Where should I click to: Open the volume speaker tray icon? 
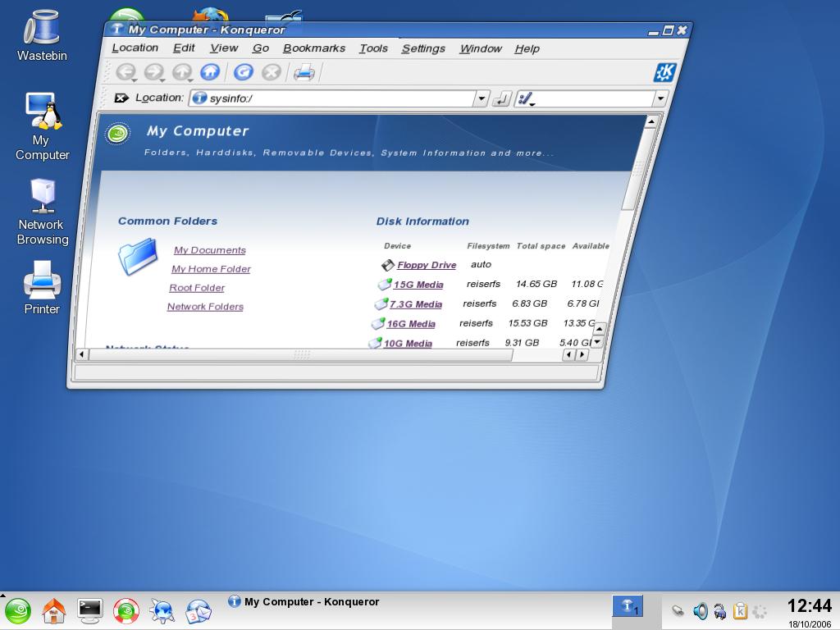click(x=700, y=610)
